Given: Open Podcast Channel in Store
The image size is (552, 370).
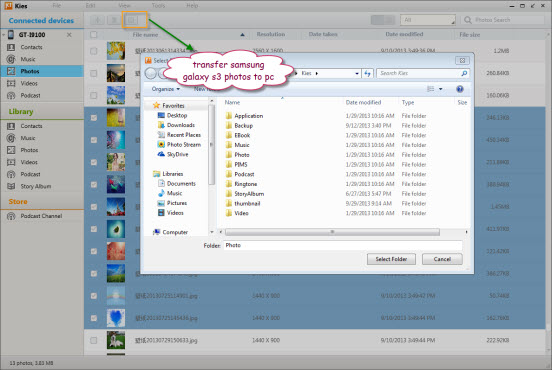Looking at the screenshot, I should (41, 216).
